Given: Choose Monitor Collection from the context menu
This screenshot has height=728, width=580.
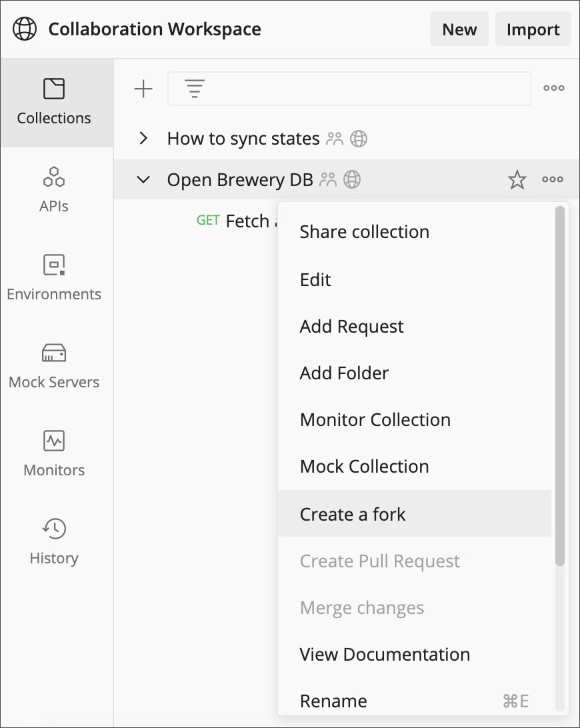Looking at the screenshot, I should point(414,420).
